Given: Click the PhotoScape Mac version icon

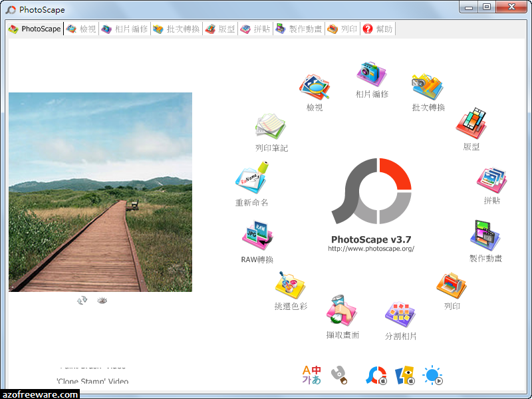Looking at the screenshot, I should point(376,375).
